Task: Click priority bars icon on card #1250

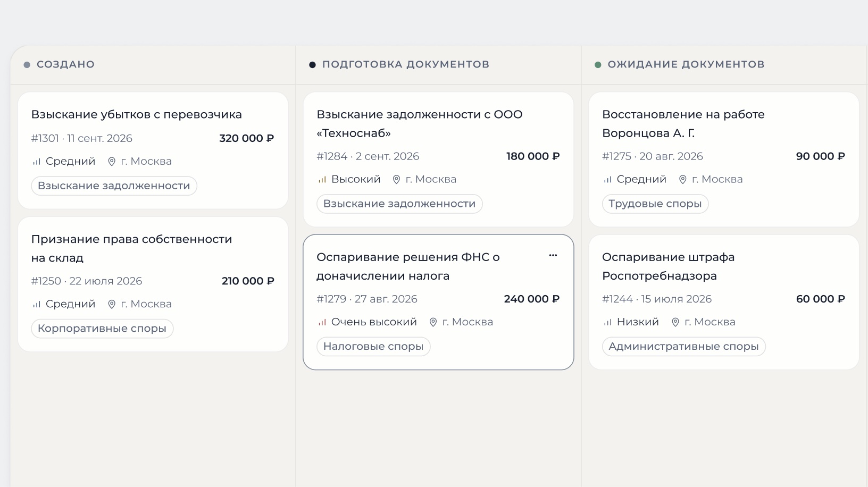Action: [37, 305]
